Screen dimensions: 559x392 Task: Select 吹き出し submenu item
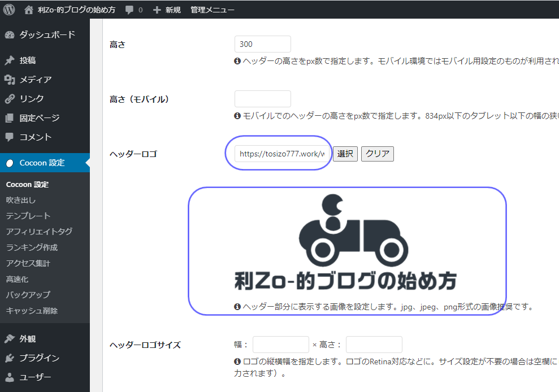[x=21, y=200]
